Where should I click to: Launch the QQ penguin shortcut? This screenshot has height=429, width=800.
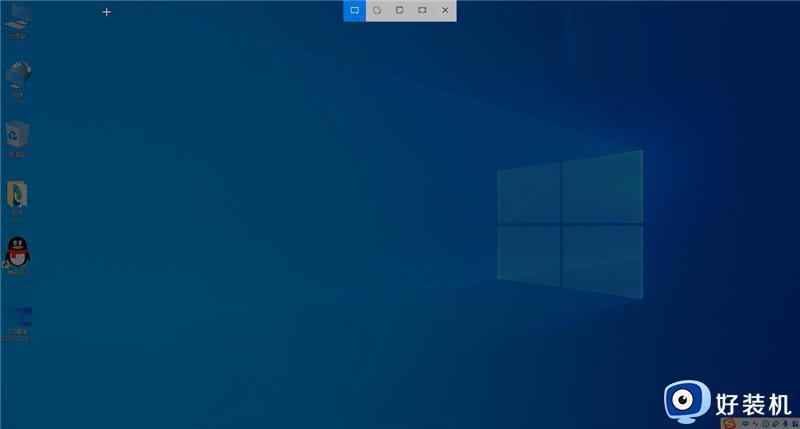(x=18, y=253)
